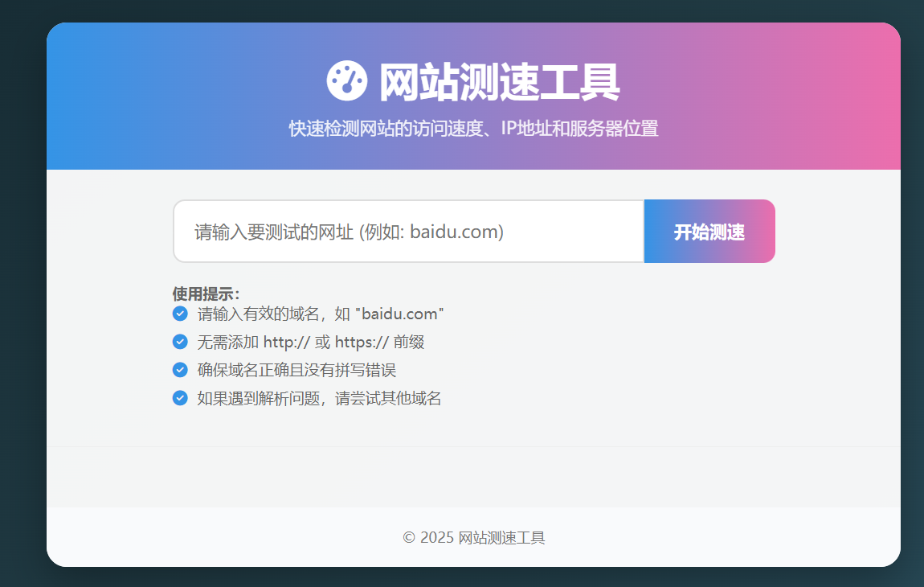Click check icon beside 确保域名正确 tip
This screenshot has width=924, height=587.
click(180, 370)
